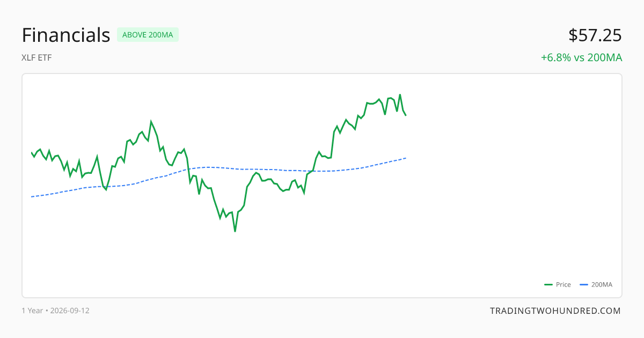Click the blue 200MA legend swatch
Screen dimensions: 644x338
584,285
